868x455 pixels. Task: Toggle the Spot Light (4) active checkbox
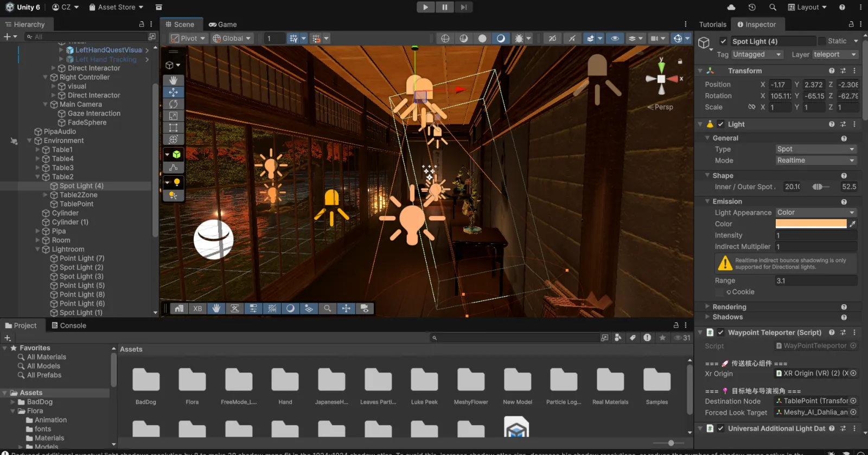tap(723, 41)
